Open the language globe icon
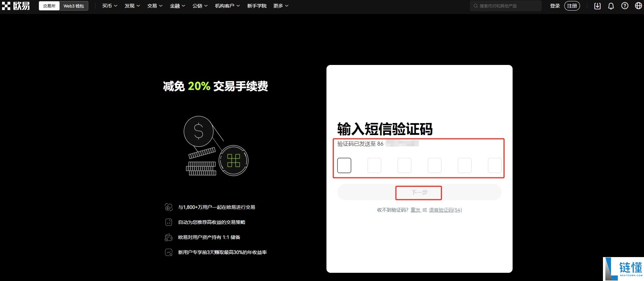The image size is (644, 281). click(639, 6)
